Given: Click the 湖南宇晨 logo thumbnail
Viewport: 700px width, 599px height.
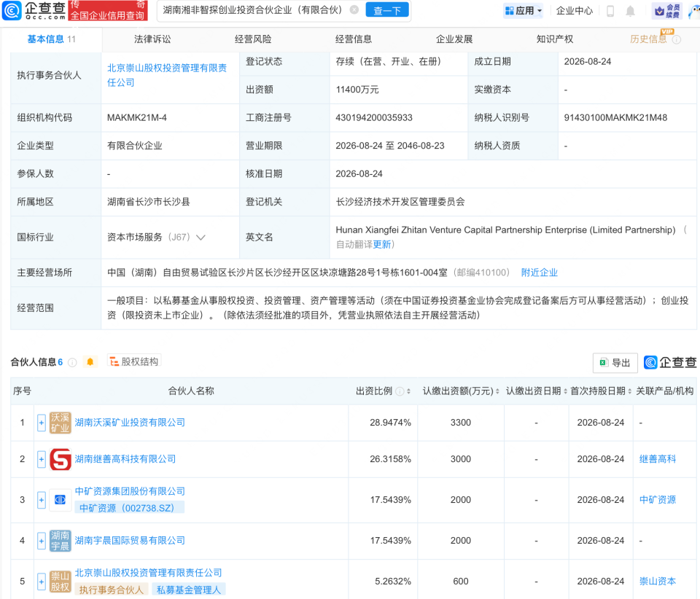Looking at the screenshot, I should (60, 541).
